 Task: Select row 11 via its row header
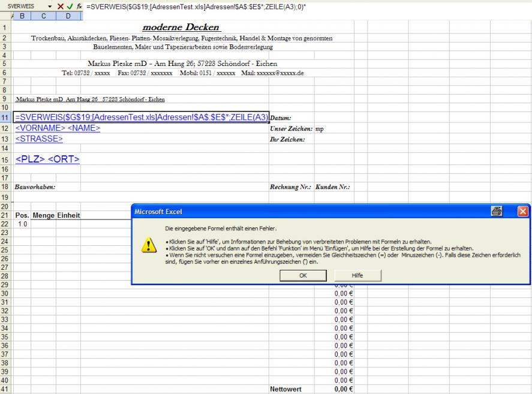click(x=5, y=118)
